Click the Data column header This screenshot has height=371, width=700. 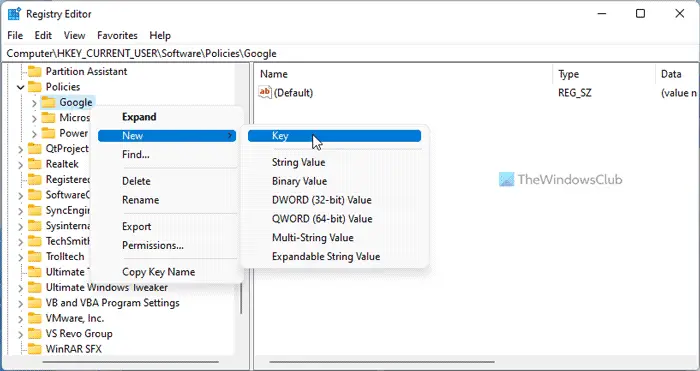678,74
